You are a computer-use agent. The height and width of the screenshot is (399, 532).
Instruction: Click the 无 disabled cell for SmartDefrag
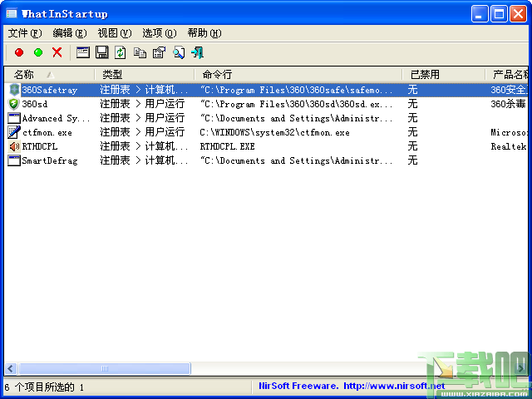[412, 160]
